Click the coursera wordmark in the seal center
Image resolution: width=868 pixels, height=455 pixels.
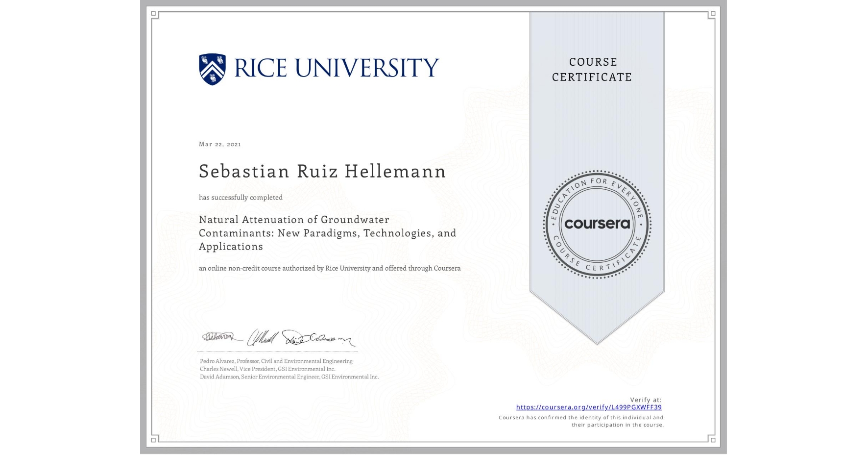pos(597,224)
